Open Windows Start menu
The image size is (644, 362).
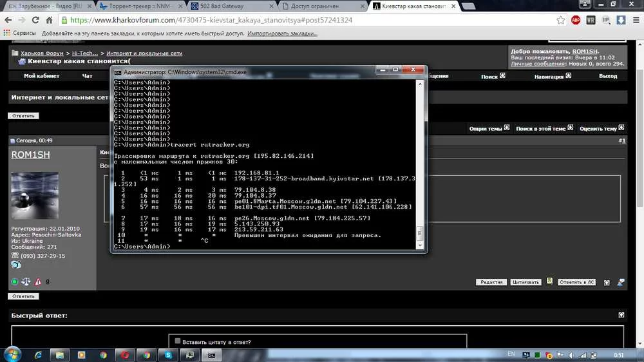[12, 354]
